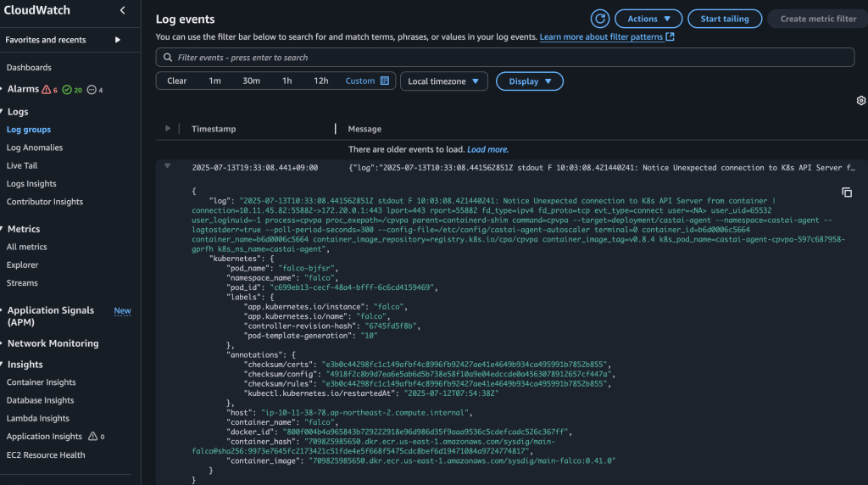The image size is (868, 485).
Task: Click the pod_name value "falco-bjfsr"
Action: (307, 268)
